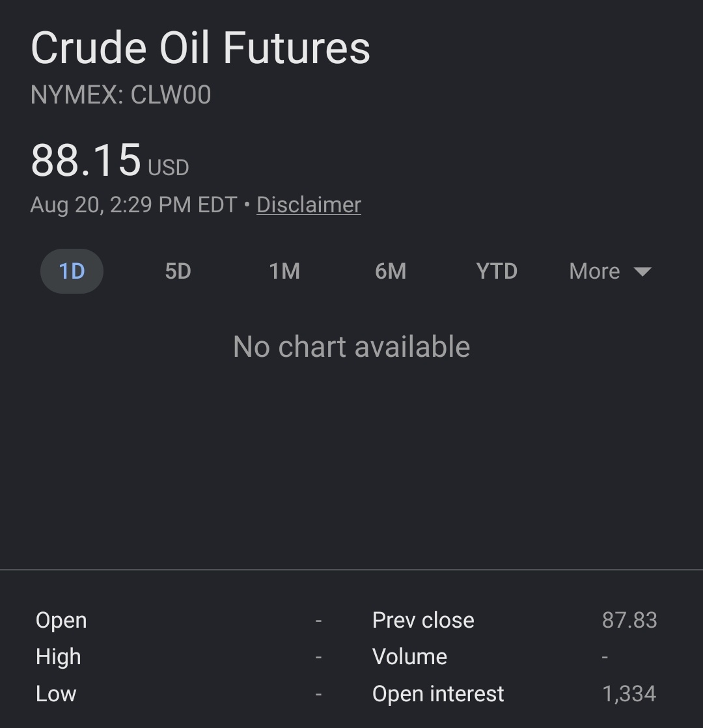Click the Aug 20, 2:29 PM EDT timestamp
This screenshot has width=703, height=728.
click(133, 204)
